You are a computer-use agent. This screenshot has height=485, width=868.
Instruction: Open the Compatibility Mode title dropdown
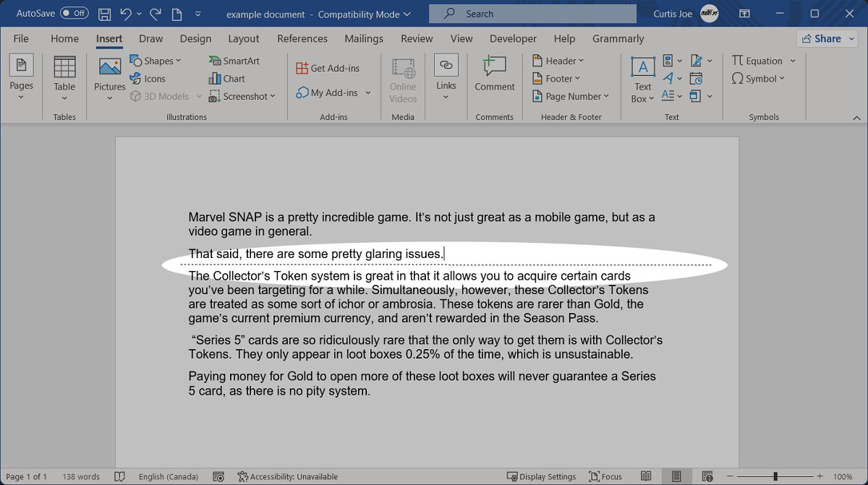point(407,14)
